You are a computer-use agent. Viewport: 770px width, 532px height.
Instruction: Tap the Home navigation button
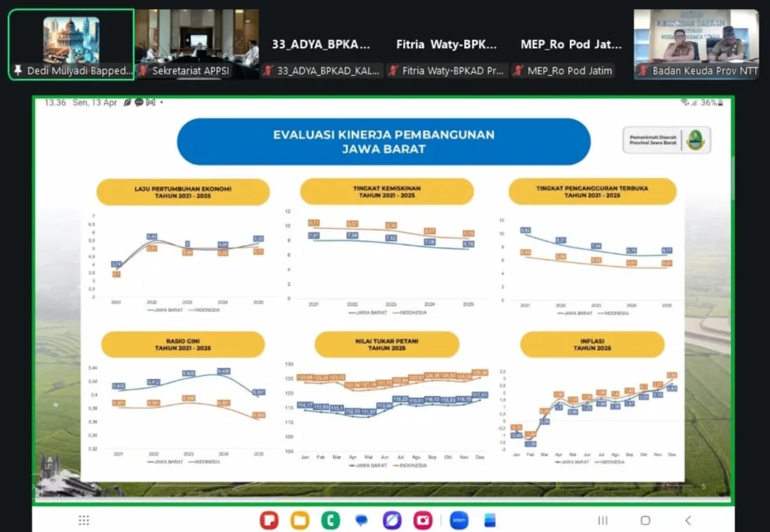click(x=645, y=520)
